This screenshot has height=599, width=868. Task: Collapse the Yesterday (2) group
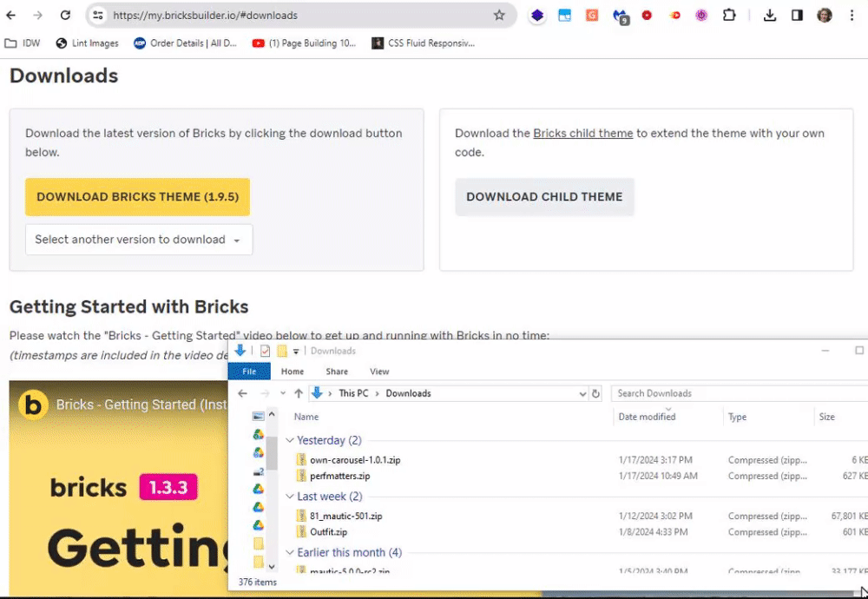(x=290, y=440)
